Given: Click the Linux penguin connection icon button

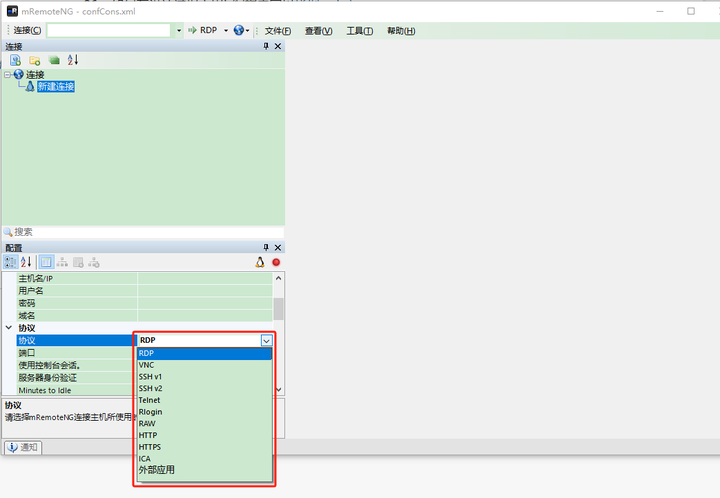Looking at the screenshot, I should 260,262.
